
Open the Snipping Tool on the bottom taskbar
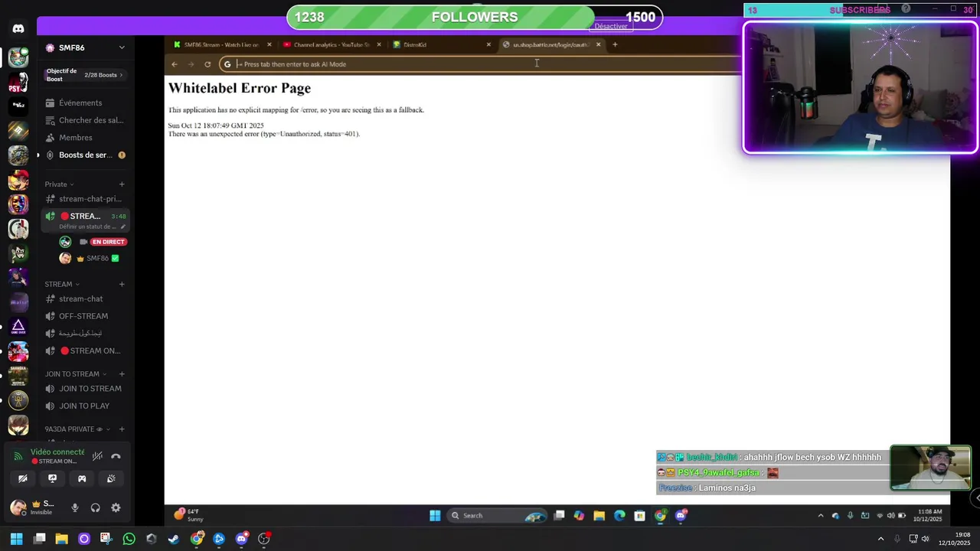click(106, 539)
